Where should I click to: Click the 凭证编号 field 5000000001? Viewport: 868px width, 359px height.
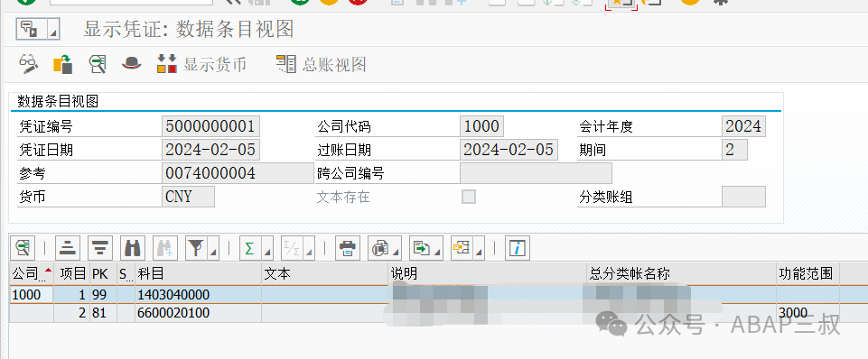[211, 126]
